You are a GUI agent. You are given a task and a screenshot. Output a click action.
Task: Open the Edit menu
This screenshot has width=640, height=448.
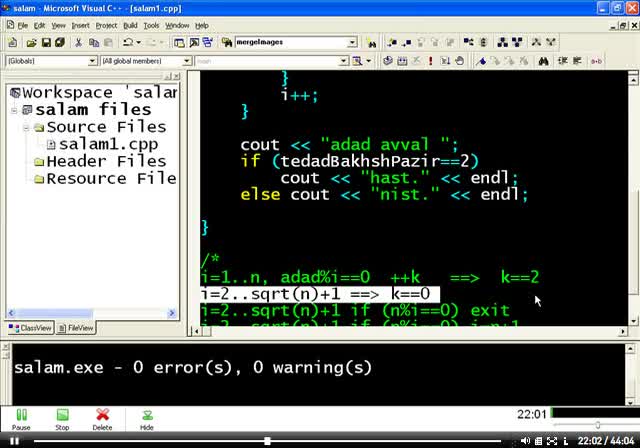point(39,26)
